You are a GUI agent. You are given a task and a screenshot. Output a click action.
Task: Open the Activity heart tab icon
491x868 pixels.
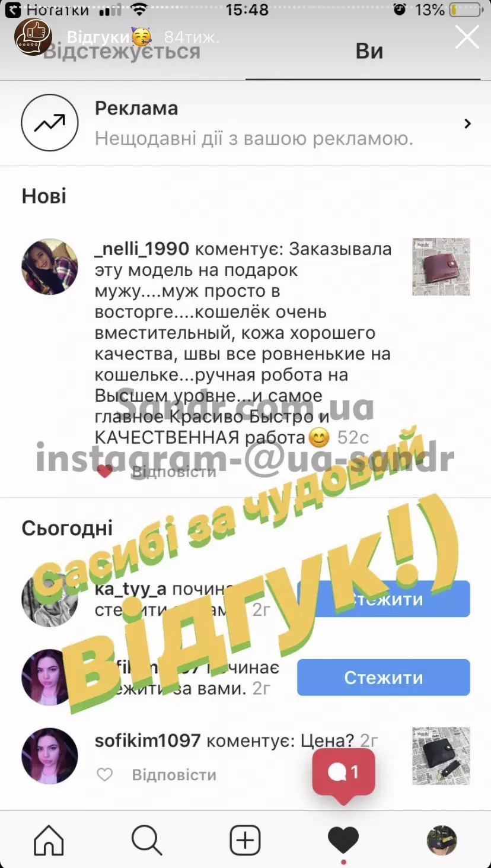click(x=343, y=841)
